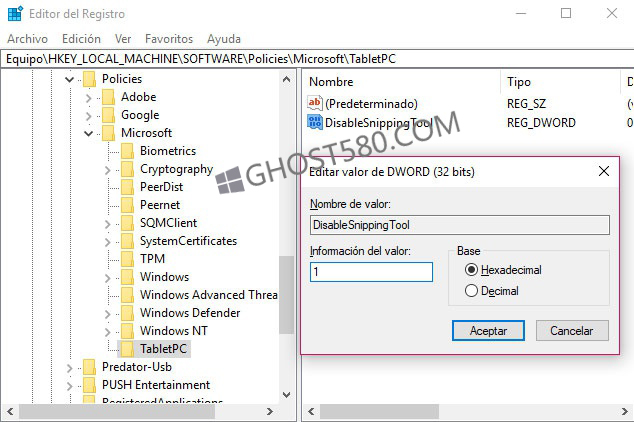
Task: Collapse the Microsoft key
Action: coord(89,133)
